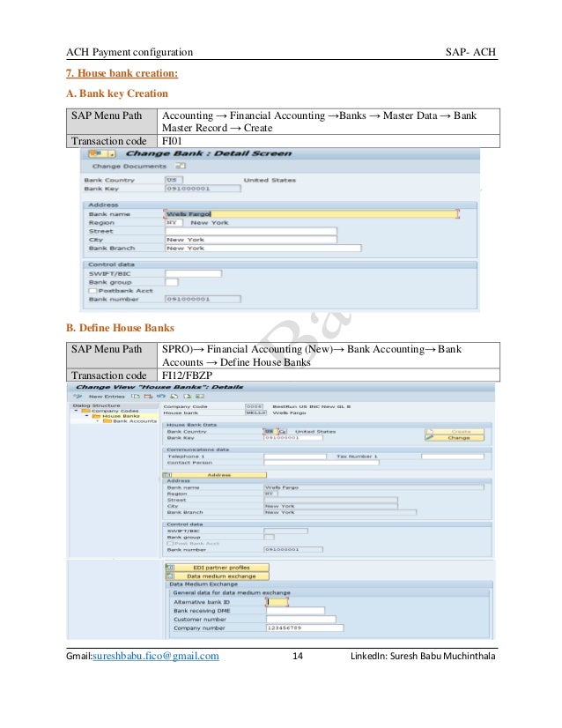Viewport: 562px width, 728px height.
Task: Click the New Entries toolbar button
Action: click(x=107, y=396)
